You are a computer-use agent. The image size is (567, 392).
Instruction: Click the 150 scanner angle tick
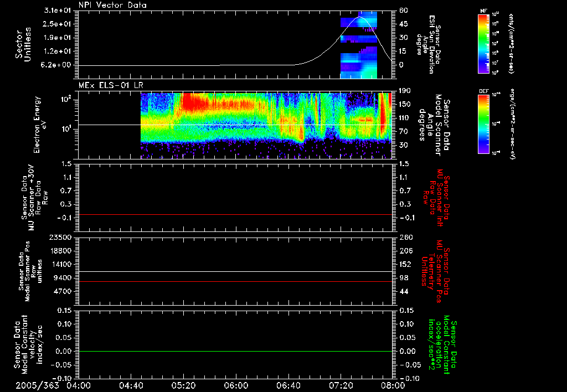click(405, 104)
